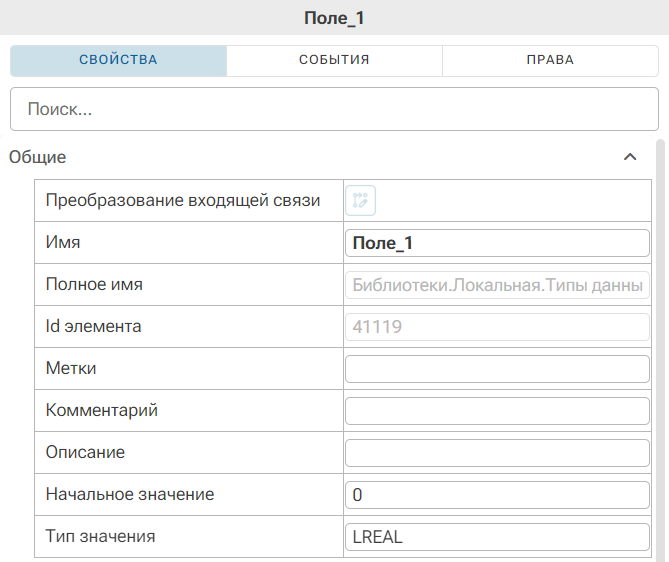
Task: Select the Метки row label
Action: point(71,368)
